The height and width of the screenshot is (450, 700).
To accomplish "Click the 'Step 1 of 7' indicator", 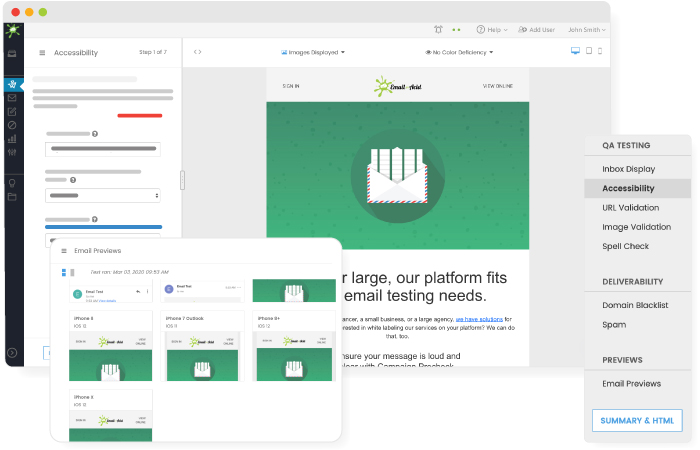I will (x=153, y=52).
